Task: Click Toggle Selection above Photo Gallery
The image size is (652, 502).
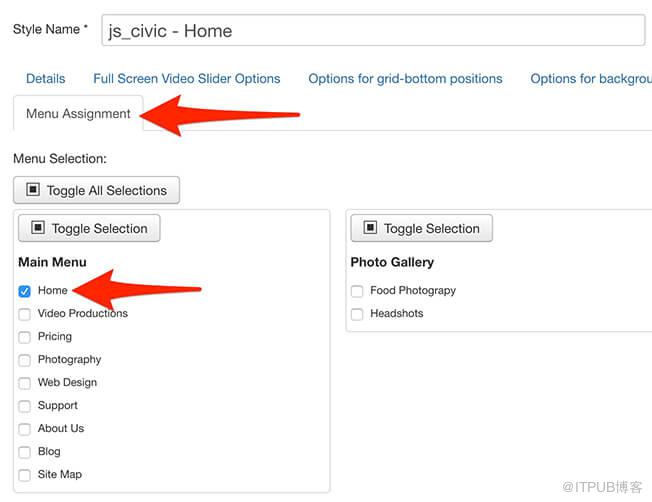Action: pyautogui.click(x=422, y=228)
